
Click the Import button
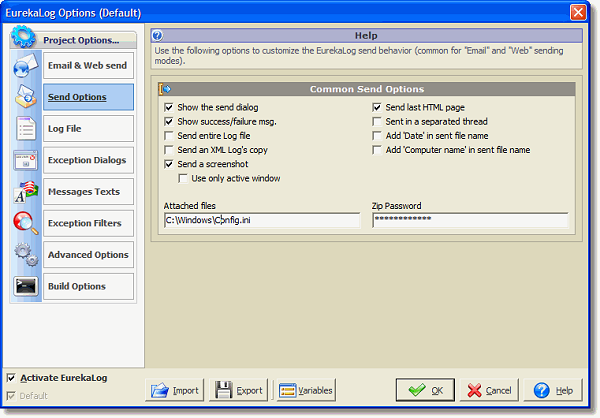tap(174, 390)
